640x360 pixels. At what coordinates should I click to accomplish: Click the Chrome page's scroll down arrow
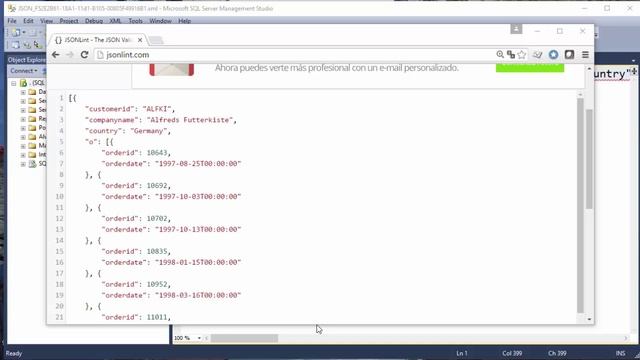point(589,320)
